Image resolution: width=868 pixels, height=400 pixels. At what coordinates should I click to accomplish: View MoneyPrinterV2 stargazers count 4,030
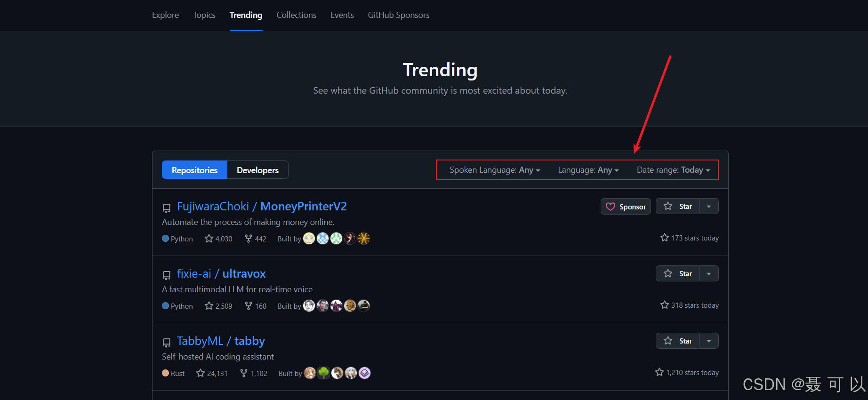tap(218, 239)
